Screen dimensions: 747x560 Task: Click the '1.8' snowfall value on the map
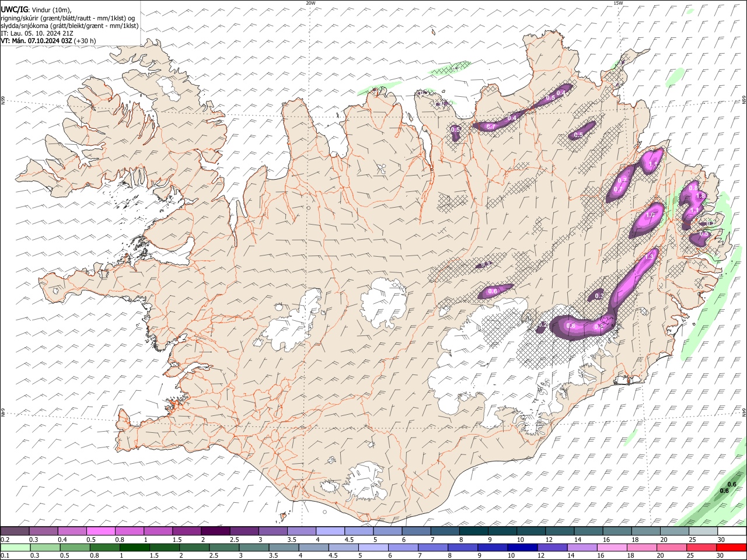(701, 195)
